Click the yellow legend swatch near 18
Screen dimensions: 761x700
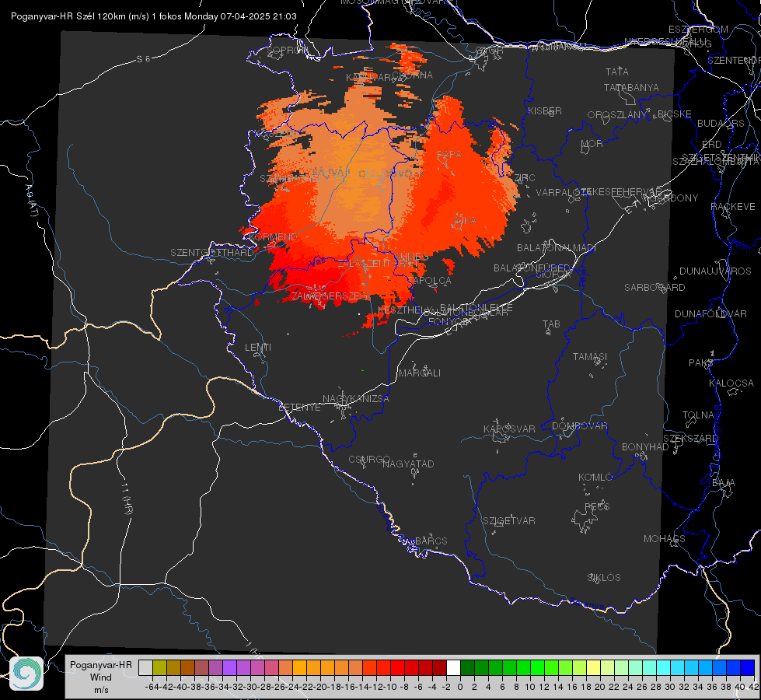(x=594, y=667)
